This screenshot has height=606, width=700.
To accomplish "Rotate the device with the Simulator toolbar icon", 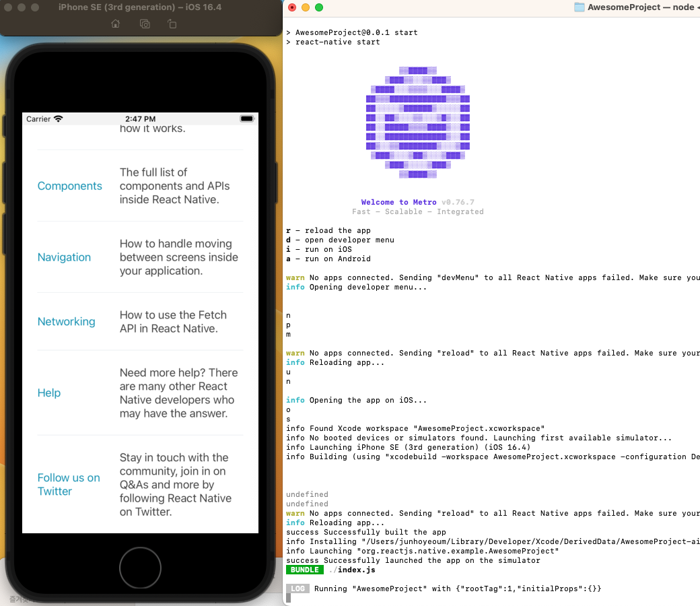I will (x=172, y=24).
